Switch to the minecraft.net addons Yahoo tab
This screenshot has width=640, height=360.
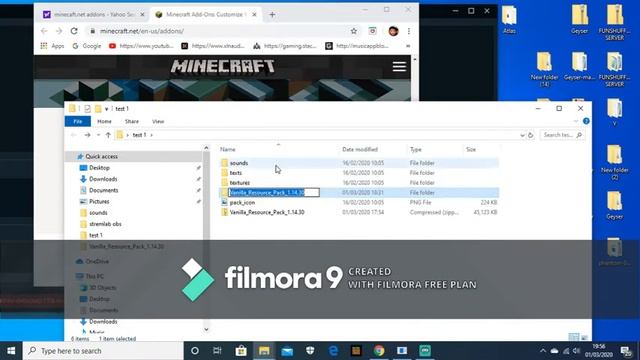pyautogui.click(x=94, y=14)
